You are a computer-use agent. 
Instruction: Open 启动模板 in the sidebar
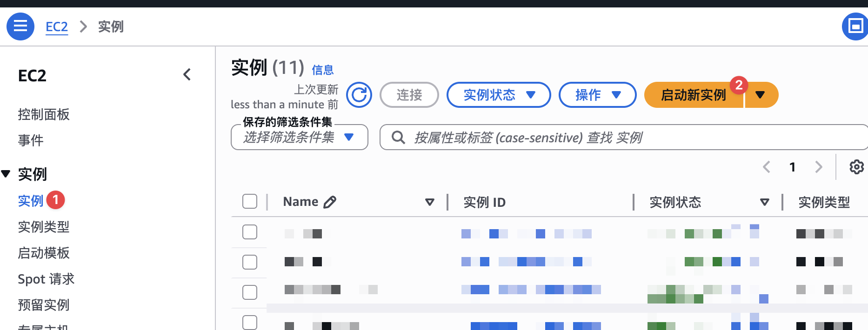pyautogui.click(x=44, y=253)
